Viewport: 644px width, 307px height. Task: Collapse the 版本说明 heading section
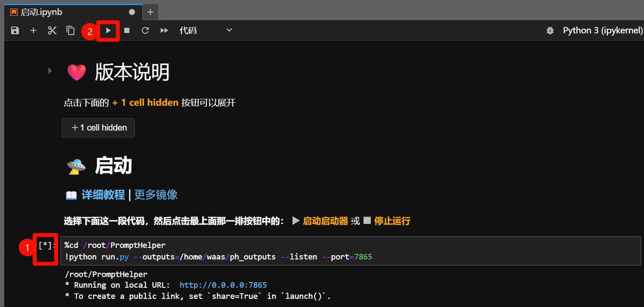pos(50,70)
